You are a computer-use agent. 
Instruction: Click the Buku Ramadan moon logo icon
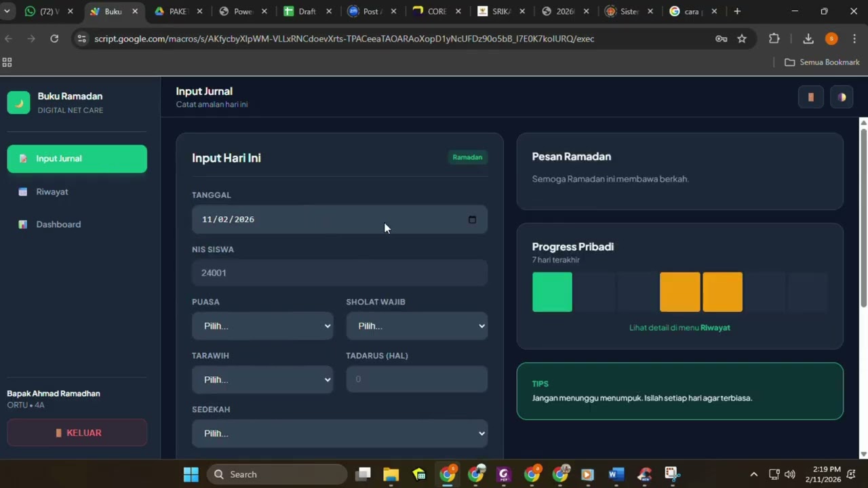point(19,102)
